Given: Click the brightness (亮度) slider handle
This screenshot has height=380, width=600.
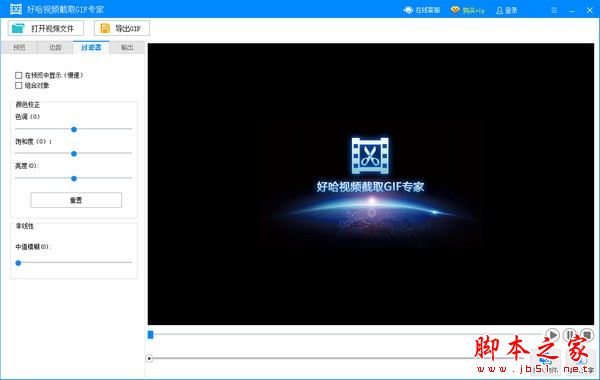Looking at the screenshot, I should [74, 178].
